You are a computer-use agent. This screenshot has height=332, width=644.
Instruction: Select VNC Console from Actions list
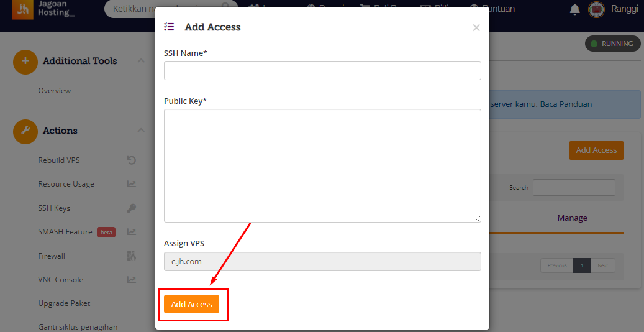(x=61, y=280)
